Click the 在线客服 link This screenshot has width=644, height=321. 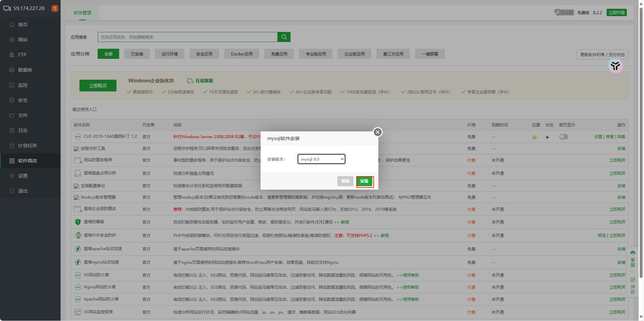point(200,81)
